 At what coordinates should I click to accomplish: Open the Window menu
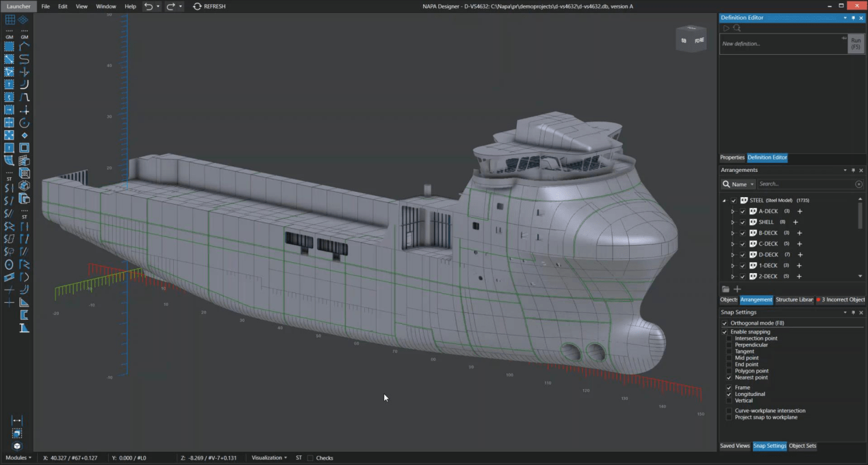pos(105,6)
